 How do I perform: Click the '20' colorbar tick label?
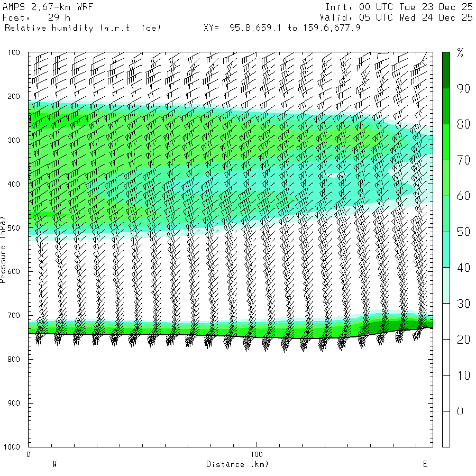pos(463,340)
